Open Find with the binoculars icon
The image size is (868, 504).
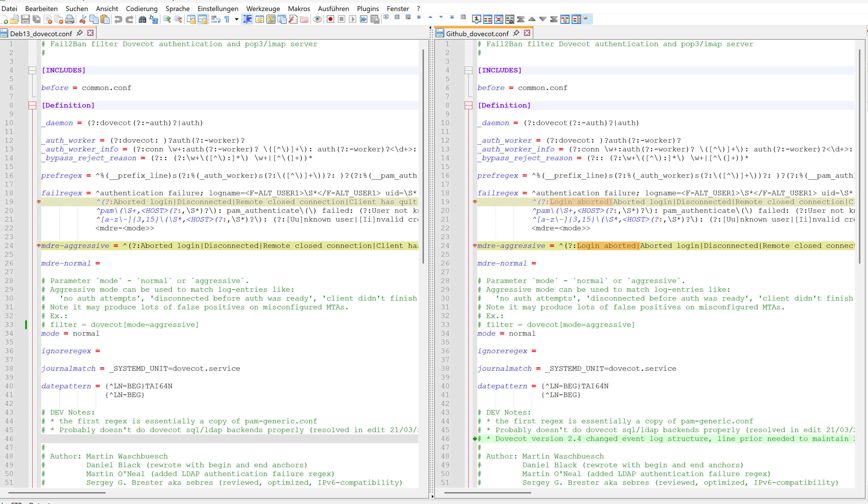click(x=142, y=19)
